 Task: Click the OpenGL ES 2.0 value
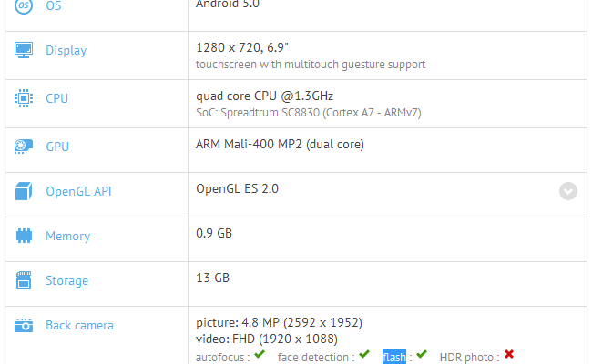pos(237,189)
